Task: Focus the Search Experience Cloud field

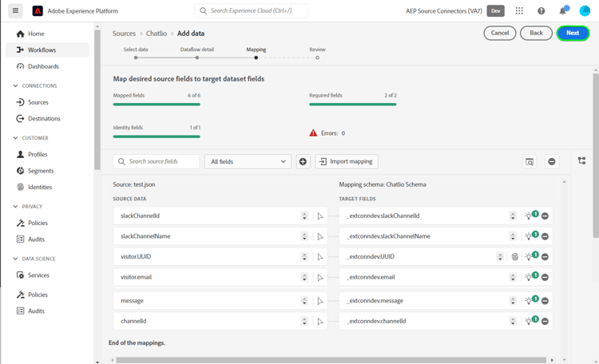Action: pyautogui.click(x=251, y=10)
